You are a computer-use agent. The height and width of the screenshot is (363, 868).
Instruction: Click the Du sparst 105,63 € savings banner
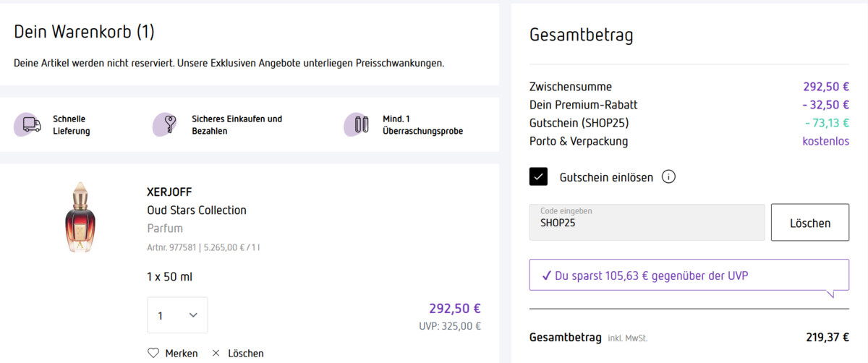coord(689,276)
